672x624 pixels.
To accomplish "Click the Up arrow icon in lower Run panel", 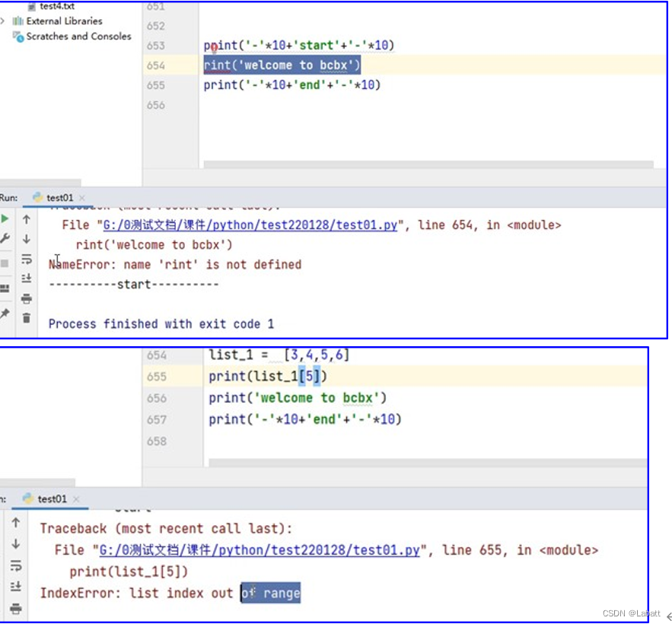I will [16, 523].
